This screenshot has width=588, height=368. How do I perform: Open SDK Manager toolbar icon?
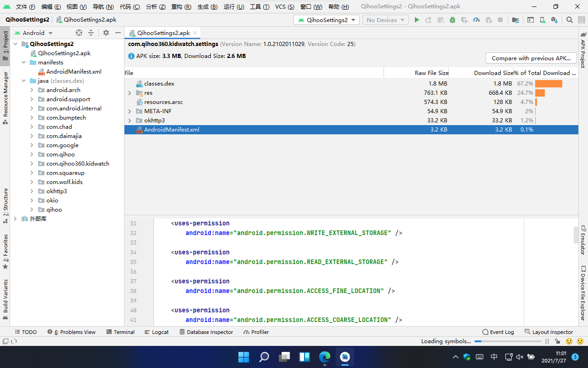click(554, 20)
